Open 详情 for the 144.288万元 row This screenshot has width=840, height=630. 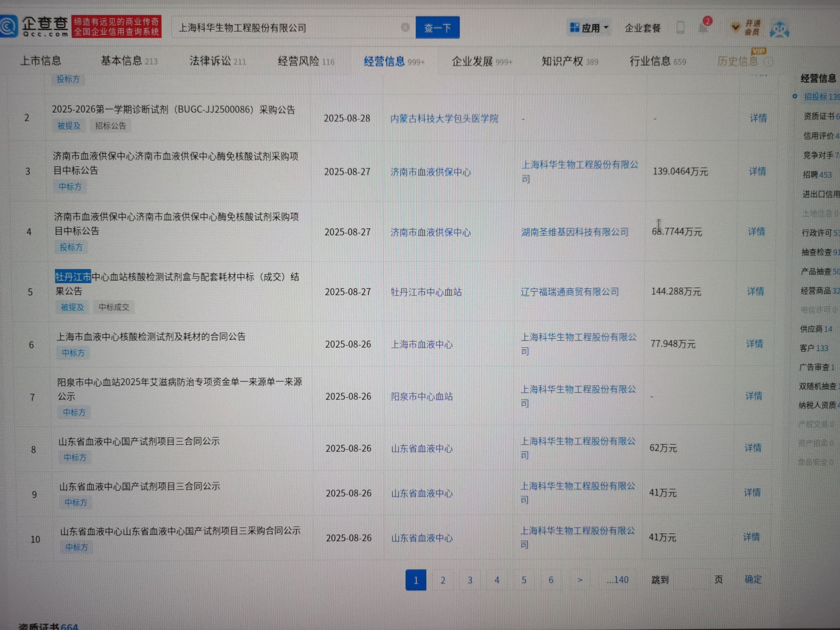tap(755, 291)
